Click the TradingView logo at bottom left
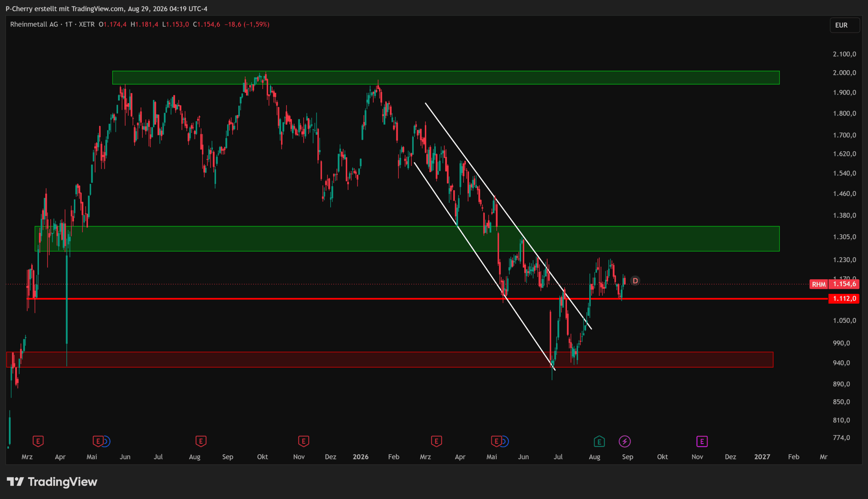 point(52,482)
